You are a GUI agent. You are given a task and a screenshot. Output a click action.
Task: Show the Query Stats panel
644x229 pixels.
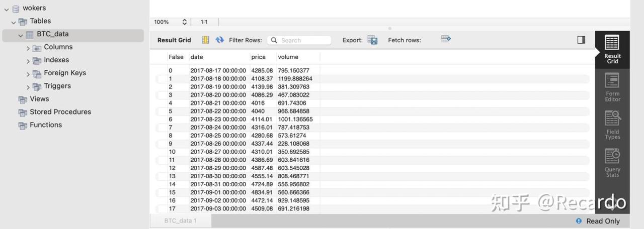tap(612, 163)
